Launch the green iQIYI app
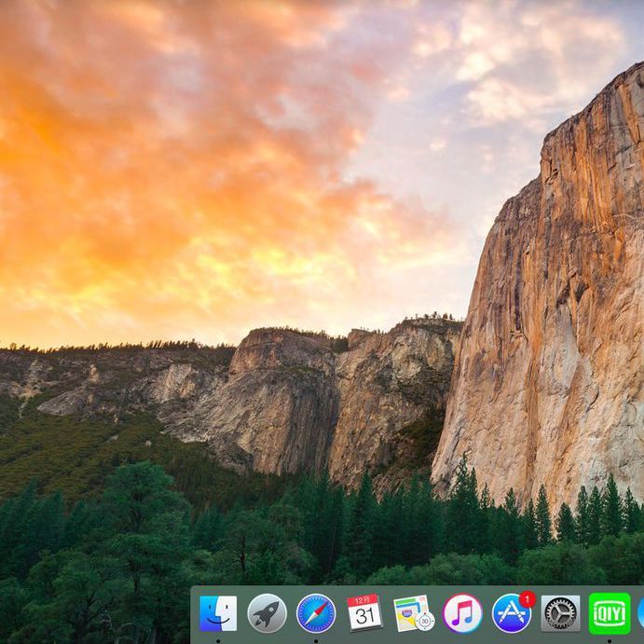 point(610,613)
